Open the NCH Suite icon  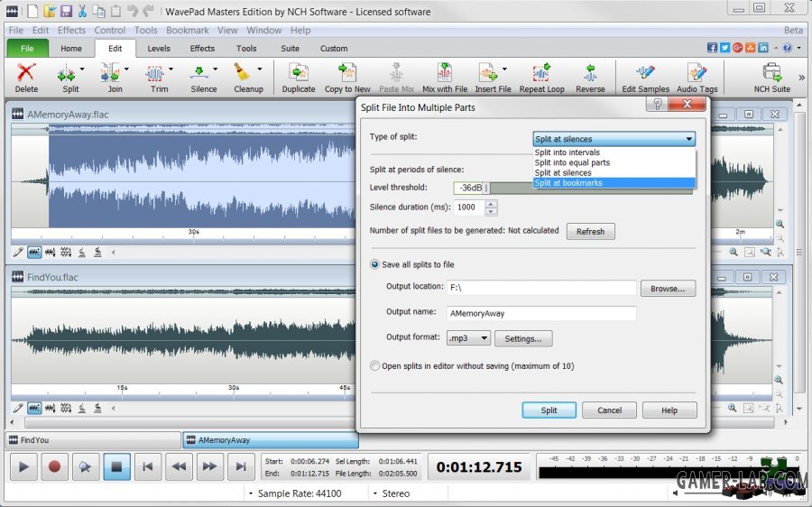pyautogui.click(x=771, y=78)
